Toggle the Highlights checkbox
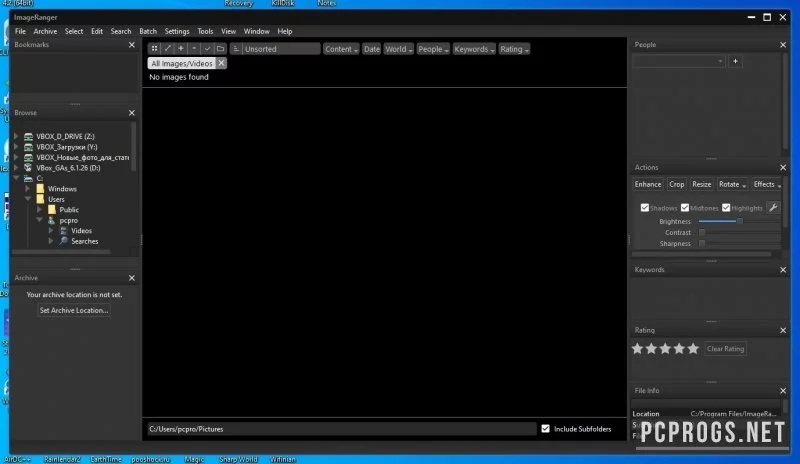 [726, 208]
